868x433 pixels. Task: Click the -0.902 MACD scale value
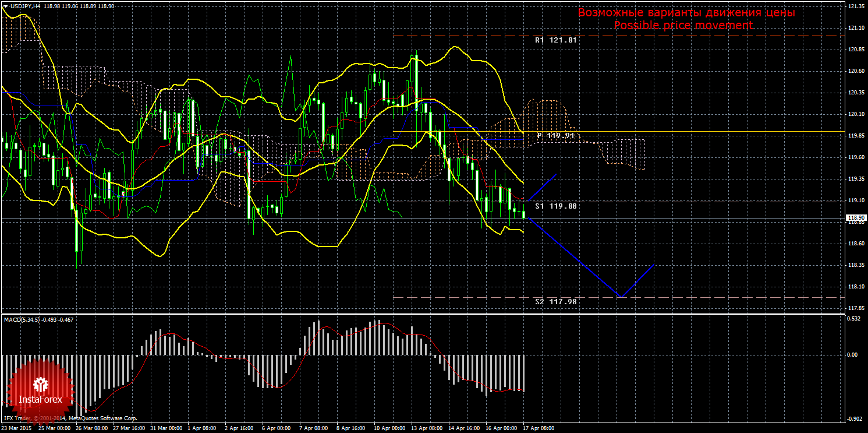point(853,419)
